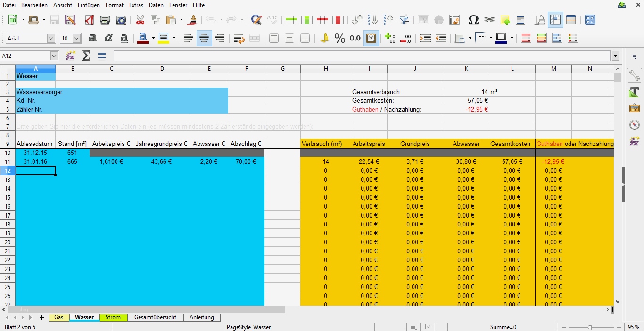Viewport: 644px width, 331px height.
Task: Open the Function Wizard beside name box
Action: [x=70, y=56]
